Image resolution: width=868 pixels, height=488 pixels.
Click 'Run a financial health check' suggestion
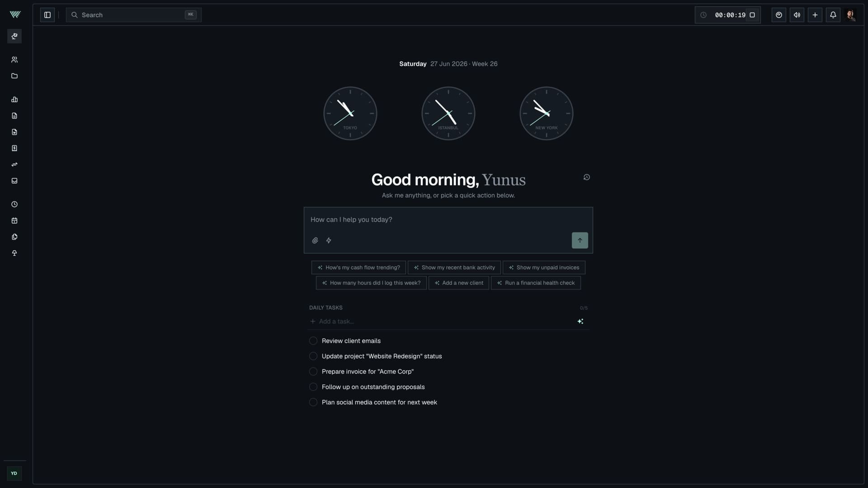pos(536,283)
